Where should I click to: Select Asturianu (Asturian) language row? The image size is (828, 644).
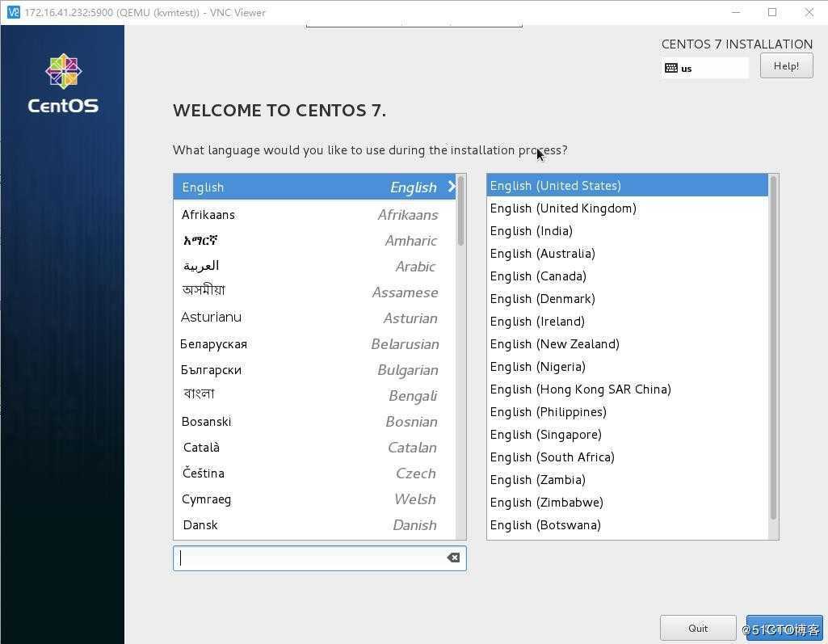coord(315,318)
